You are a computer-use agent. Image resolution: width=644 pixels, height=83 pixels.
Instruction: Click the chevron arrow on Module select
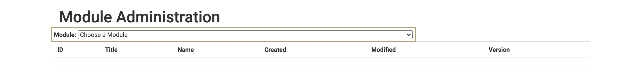[409, 35]
